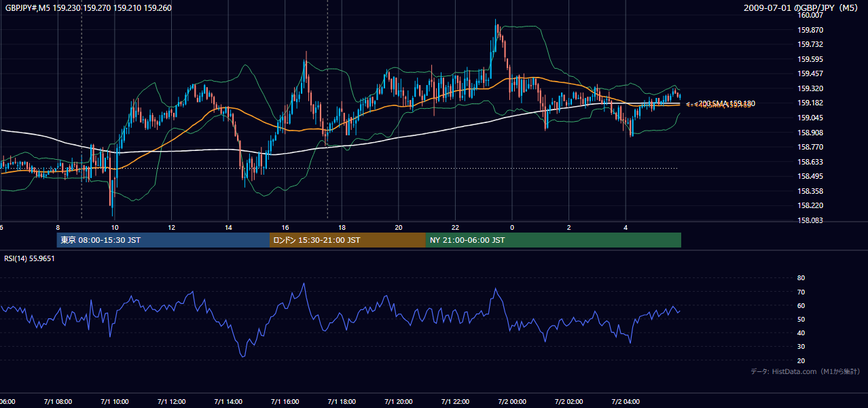Click price axis value 159.870
This screenshot has height=408, width=868.
pyautogui.click(x=810, y=30)
